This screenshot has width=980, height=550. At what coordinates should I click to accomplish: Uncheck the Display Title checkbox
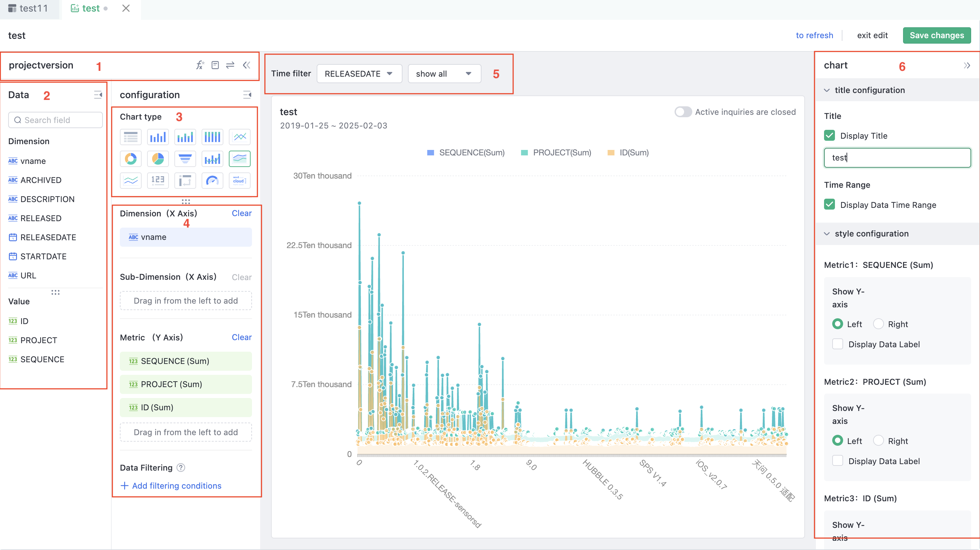tap(829, 136)
